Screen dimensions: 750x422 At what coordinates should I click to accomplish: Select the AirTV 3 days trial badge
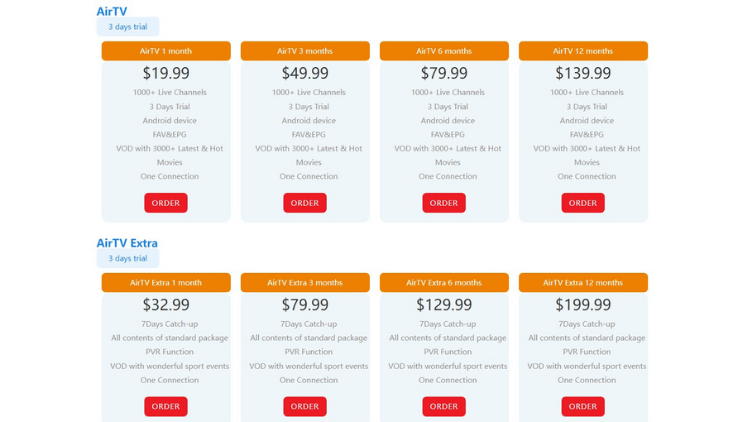point(128,27)
